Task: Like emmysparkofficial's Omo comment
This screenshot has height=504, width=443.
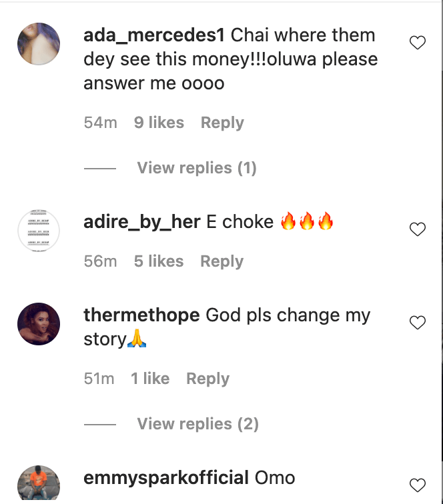Action: tap(417, 485)
